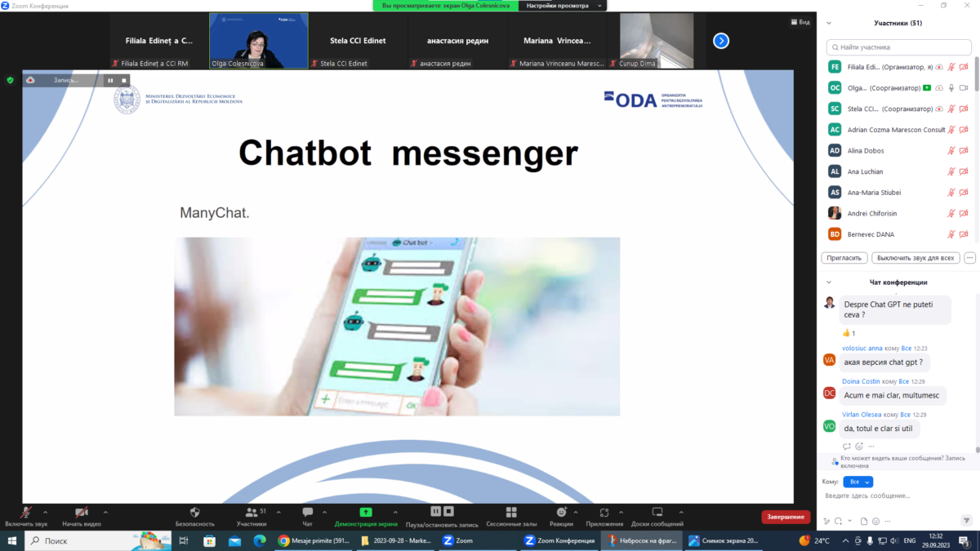The image size is (980, 551).
Task: Click the Reactions smiley icon (Реакции)
Action: tap(561, 512)
